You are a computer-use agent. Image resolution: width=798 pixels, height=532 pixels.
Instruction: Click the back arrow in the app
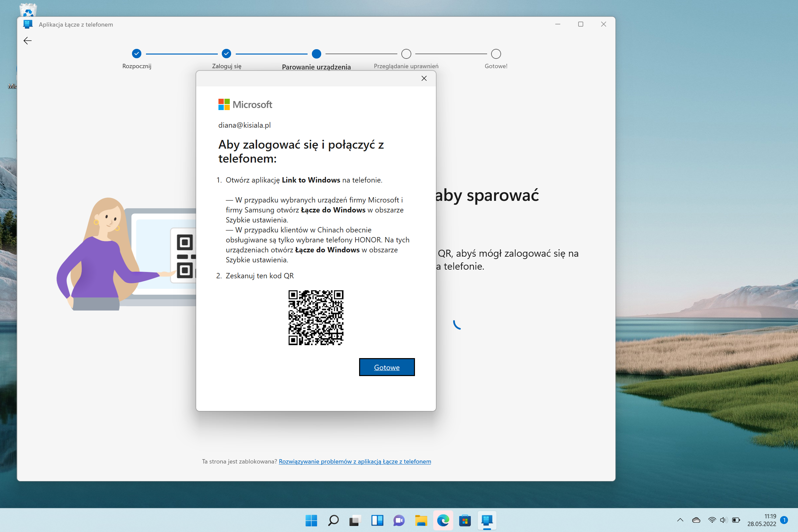pos(28,41)
